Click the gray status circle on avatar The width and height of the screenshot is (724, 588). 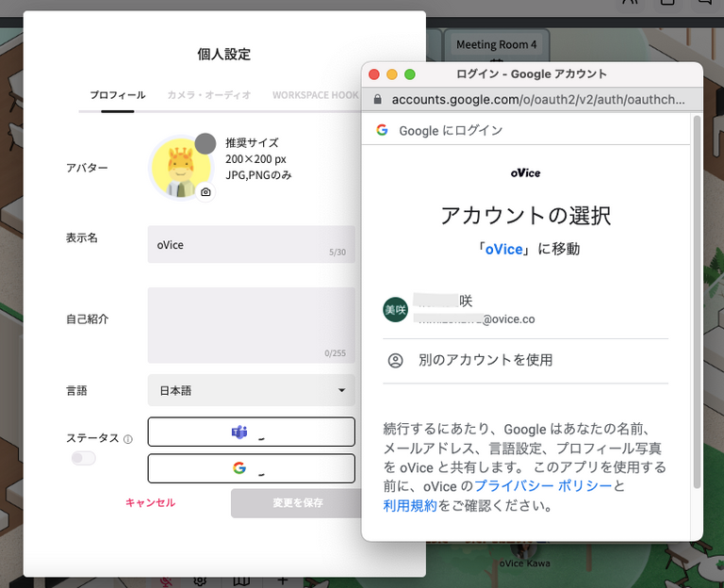click(205, 143)
